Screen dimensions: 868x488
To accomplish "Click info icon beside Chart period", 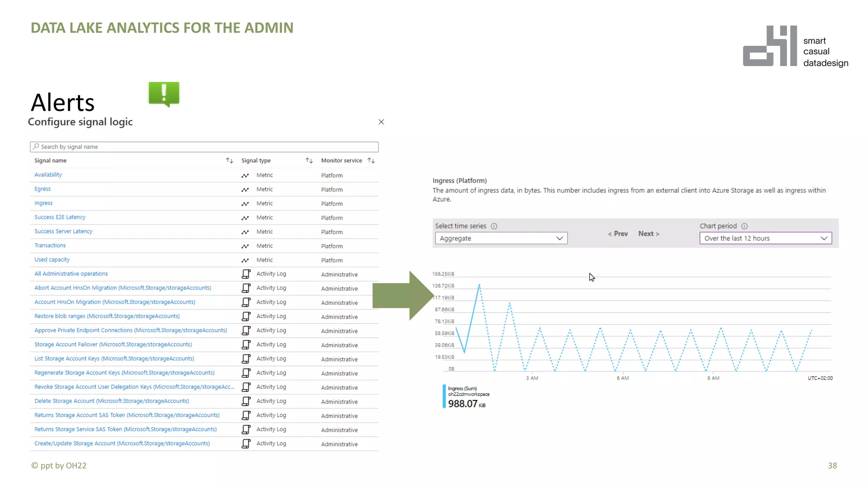I will click(x=744, y=226).
